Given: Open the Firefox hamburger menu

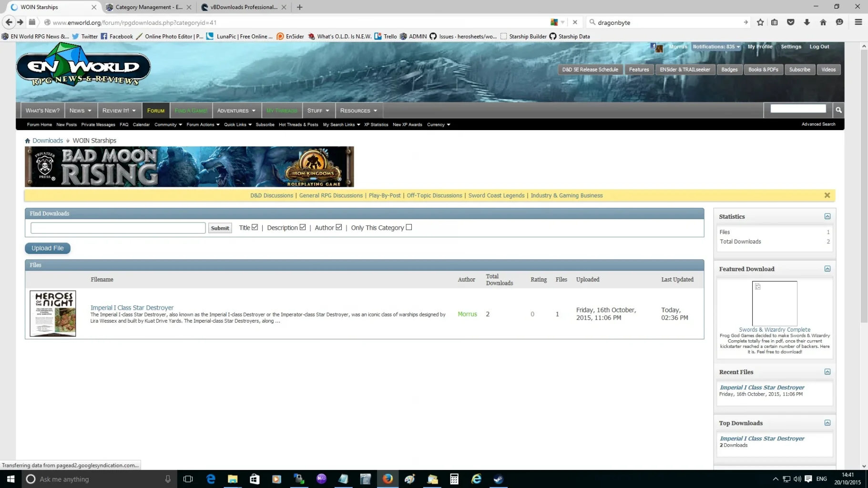Looking at the screenshot, I should (x=858, y=22).
